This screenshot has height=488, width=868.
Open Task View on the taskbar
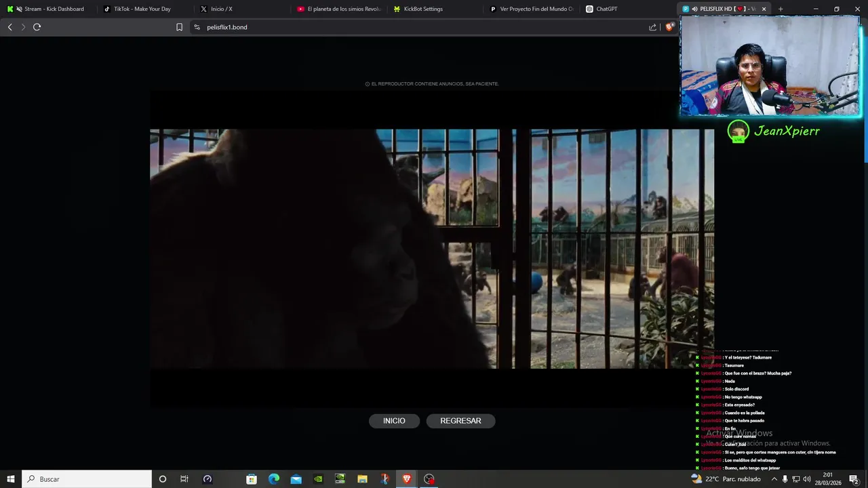click(184, 479)
